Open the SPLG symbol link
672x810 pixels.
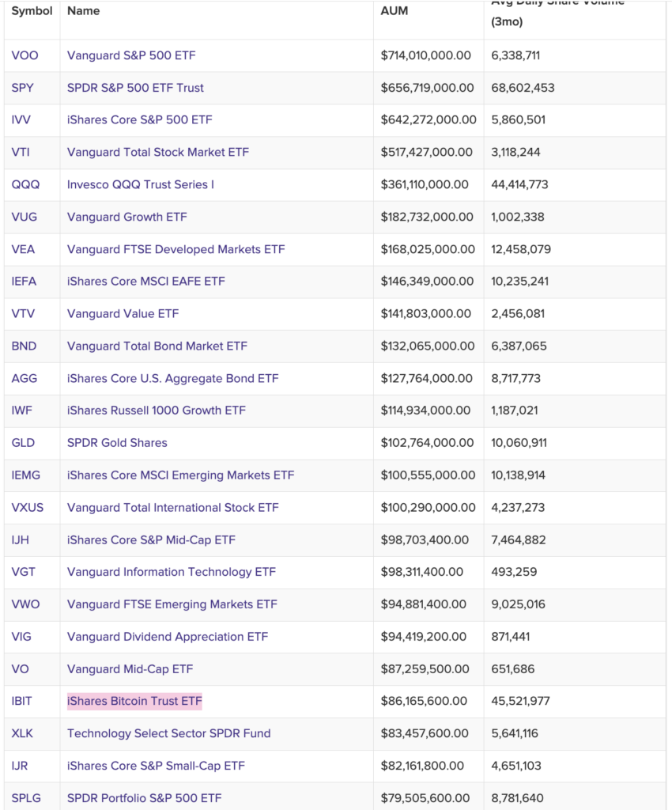pyautogui.click(x=26, y=797)
